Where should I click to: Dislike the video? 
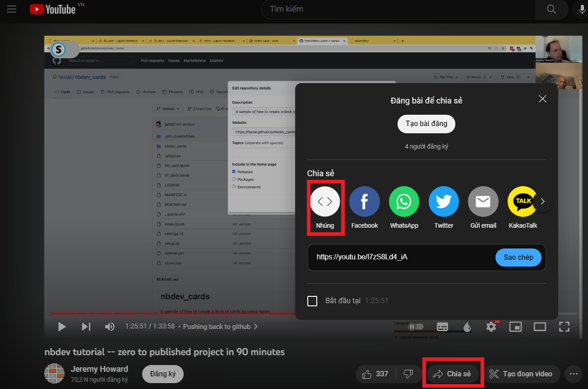pyautogui.click(x=408, y=374)
